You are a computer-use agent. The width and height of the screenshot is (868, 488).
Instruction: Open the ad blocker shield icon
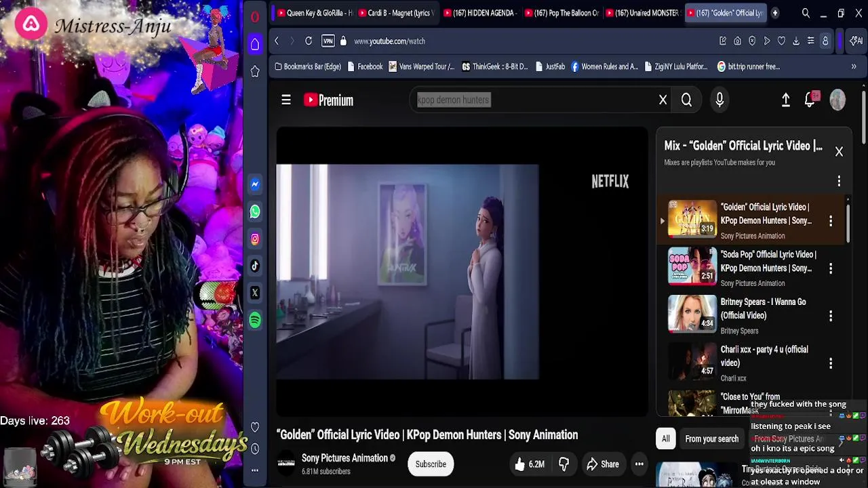click(x=752, y=41)
